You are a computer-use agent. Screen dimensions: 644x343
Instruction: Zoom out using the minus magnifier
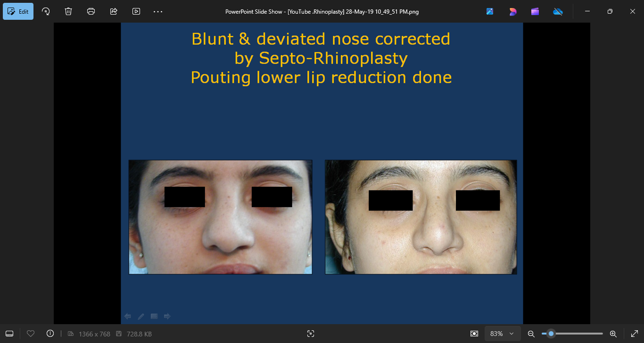point(531,334)
